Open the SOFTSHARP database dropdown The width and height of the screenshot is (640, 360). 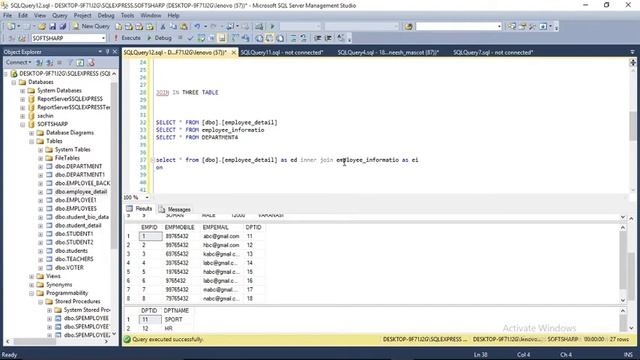click(103, 38)
